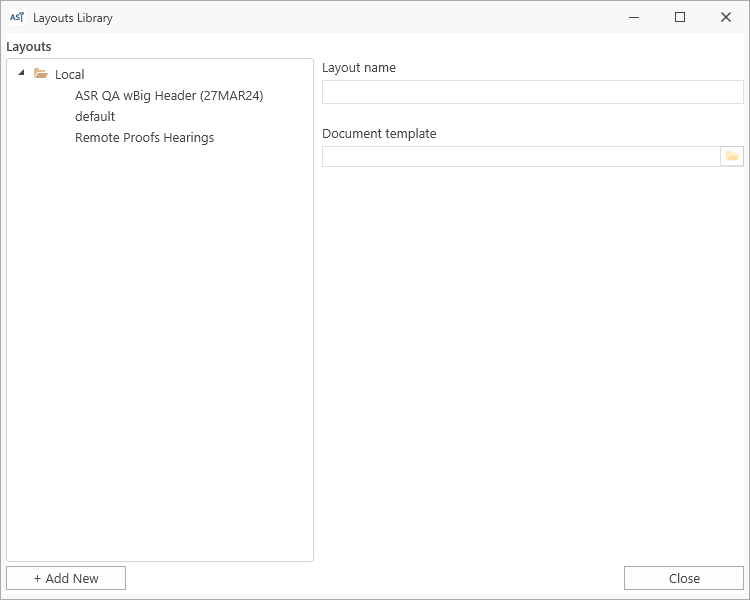Click the Layout name label
Screen dimensions: 750x600
click(359, 68)
